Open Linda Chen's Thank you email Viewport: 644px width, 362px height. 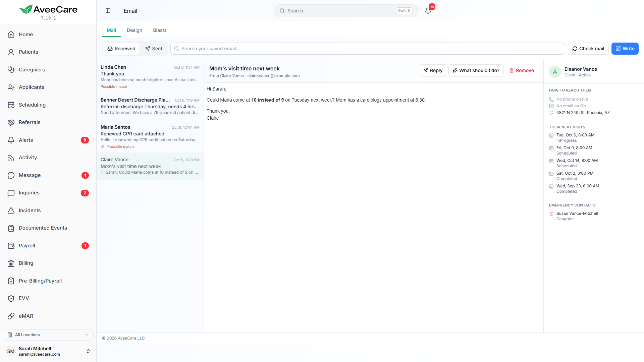(x=150, y=77)
